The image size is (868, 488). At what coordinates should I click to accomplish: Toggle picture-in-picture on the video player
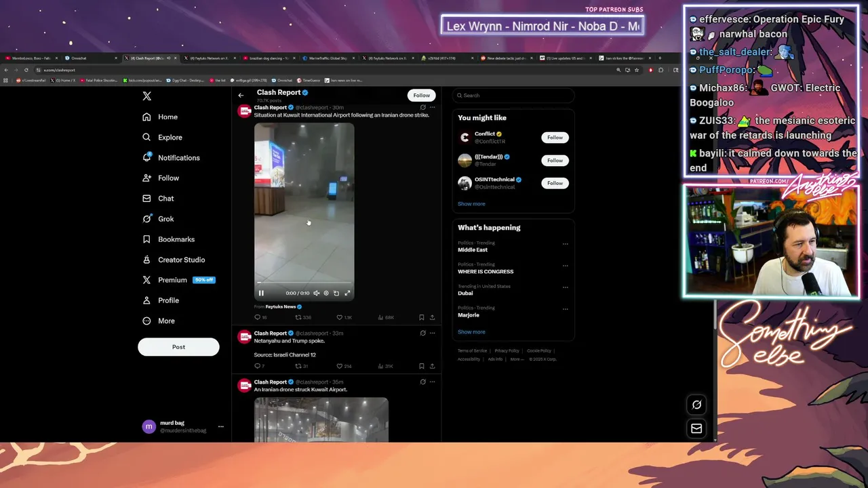[x=336, y=293]
